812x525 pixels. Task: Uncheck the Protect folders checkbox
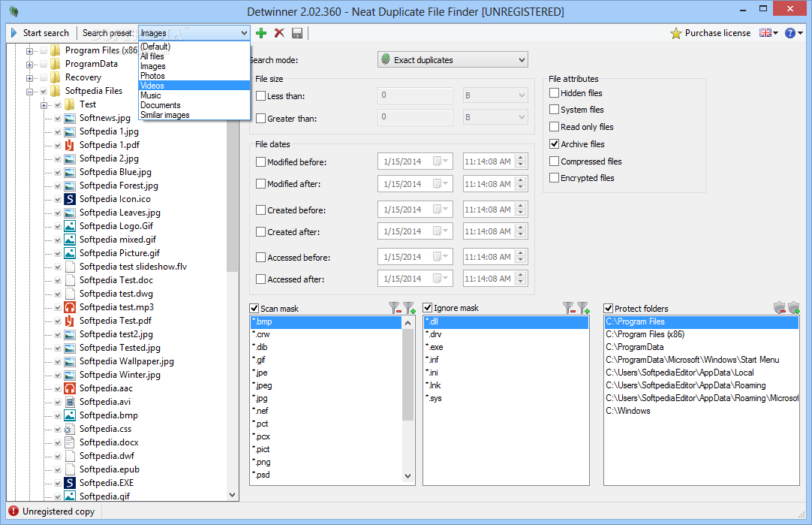(609, 308)
